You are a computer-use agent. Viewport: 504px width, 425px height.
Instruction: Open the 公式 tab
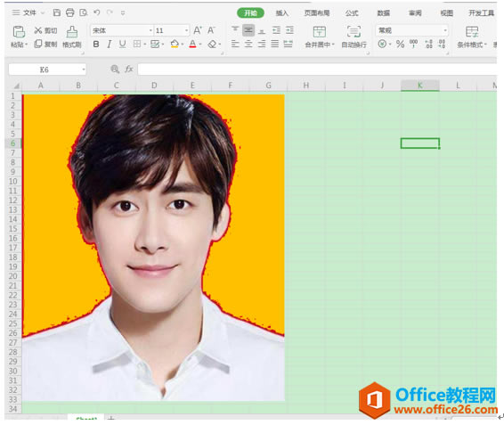click(x=352, y=12)
